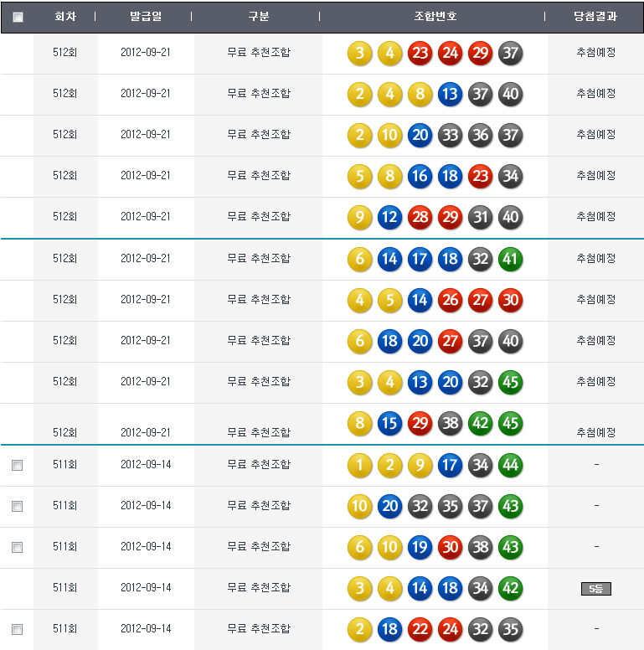This screenshot has height=650, width=644.
Task: Click the red number 28 ball
Action: click(420, 218)
